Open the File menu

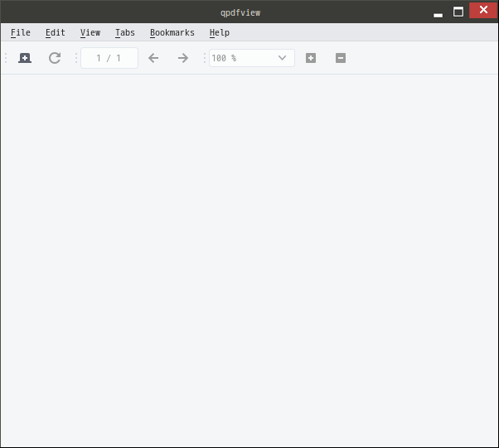(21, 32)
